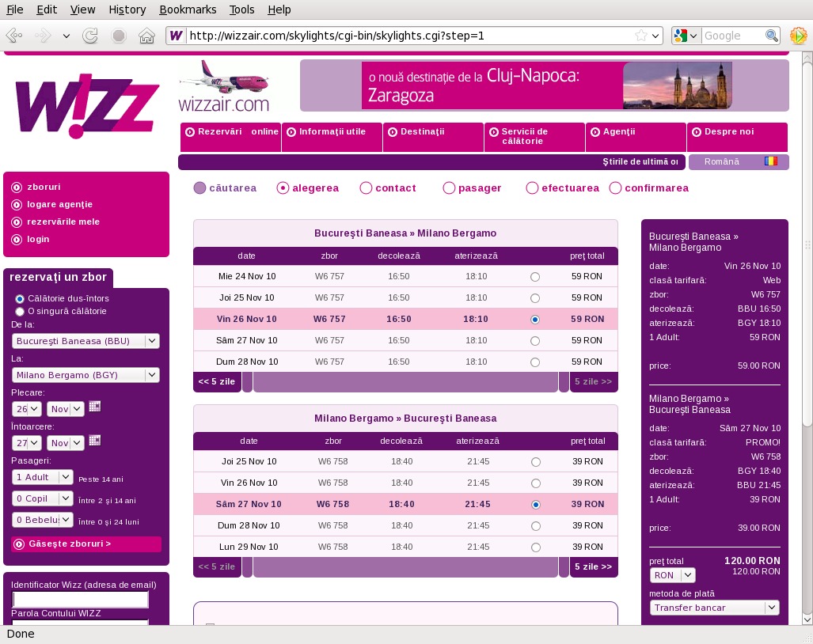
Task: Go to the browser Home page icon
Action: (x=146, y=36)
